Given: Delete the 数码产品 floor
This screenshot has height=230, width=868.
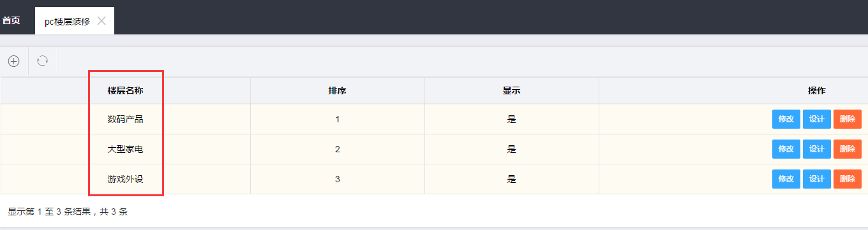Looking at the screenshot, I should tap(848, 119).
